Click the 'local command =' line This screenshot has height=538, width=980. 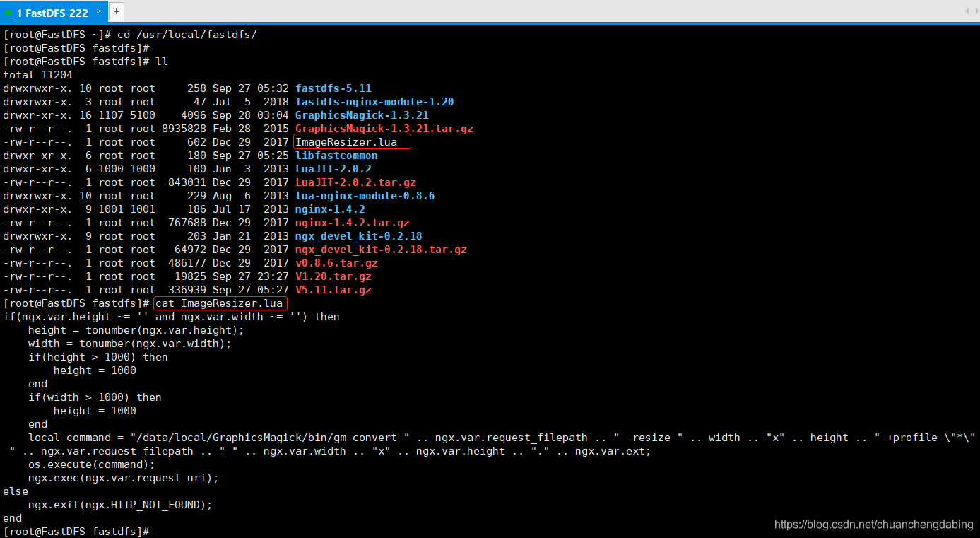502,438
